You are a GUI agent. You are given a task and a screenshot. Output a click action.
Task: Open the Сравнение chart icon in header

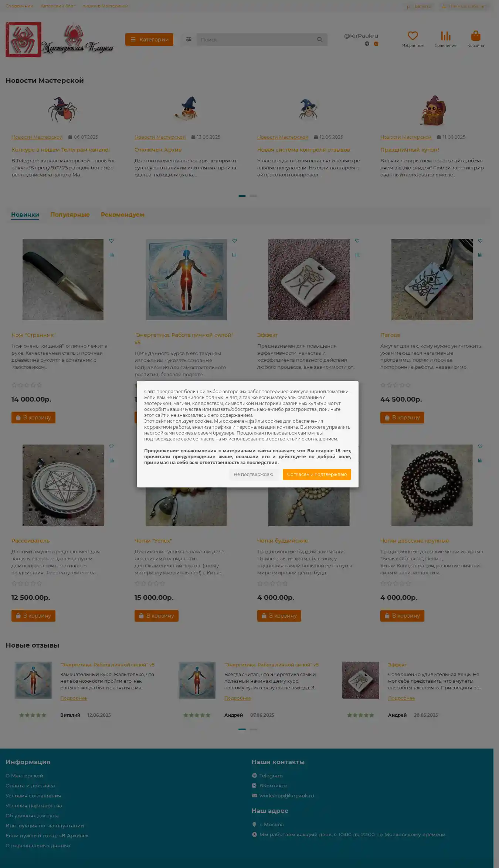click(x=445, y=36)
